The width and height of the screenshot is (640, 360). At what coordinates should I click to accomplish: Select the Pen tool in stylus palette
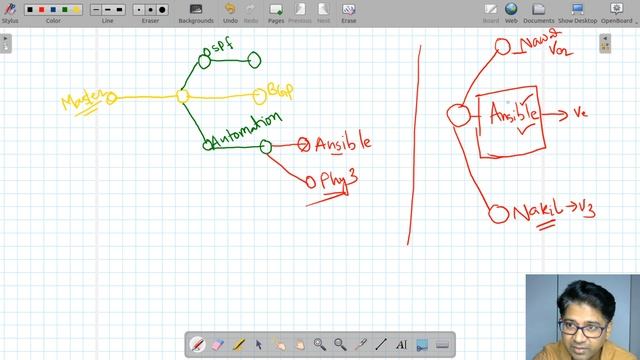[x=198, y=344]
